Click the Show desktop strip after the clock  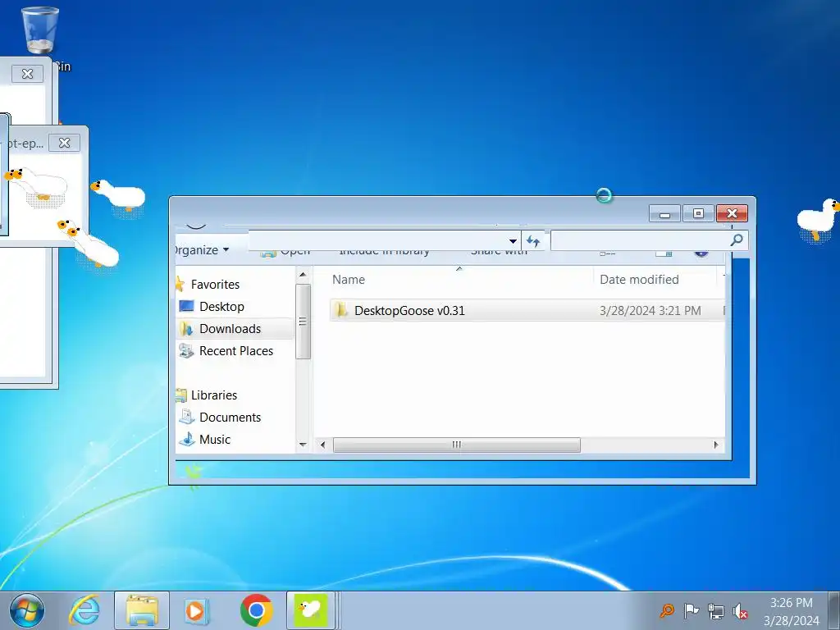pyautogui.click(x=834, y=610)
